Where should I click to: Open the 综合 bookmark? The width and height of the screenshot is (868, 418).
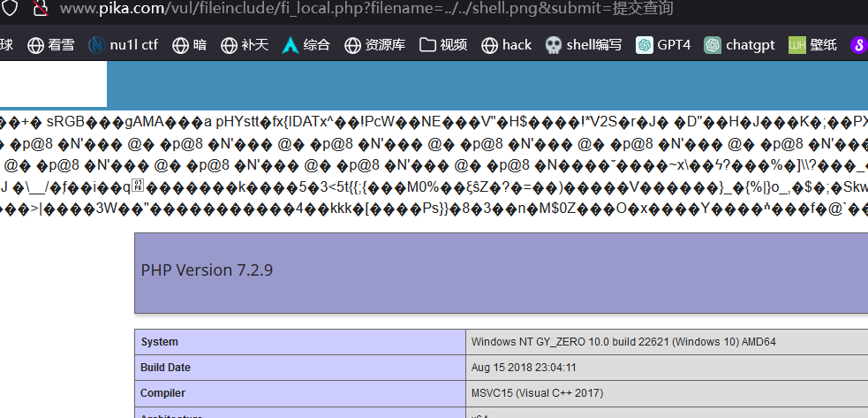coord(306,44)
